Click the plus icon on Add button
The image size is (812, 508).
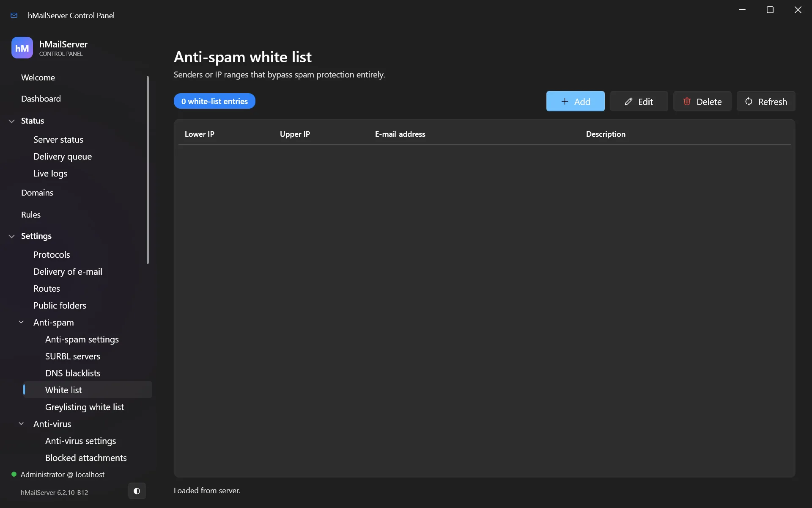[x=565, y=102]
